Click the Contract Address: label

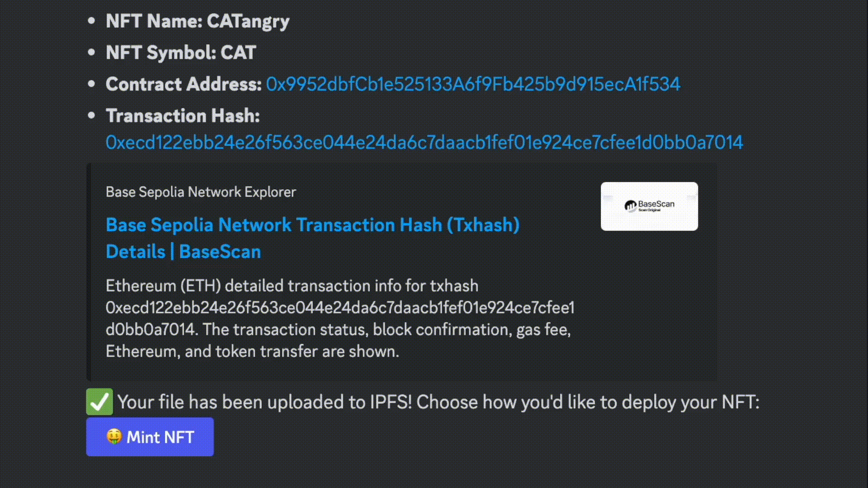[184, 84]
